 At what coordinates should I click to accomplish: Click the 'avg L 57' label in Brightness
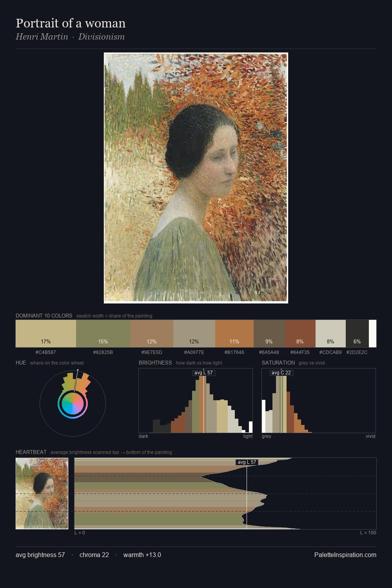coord(203,373)
